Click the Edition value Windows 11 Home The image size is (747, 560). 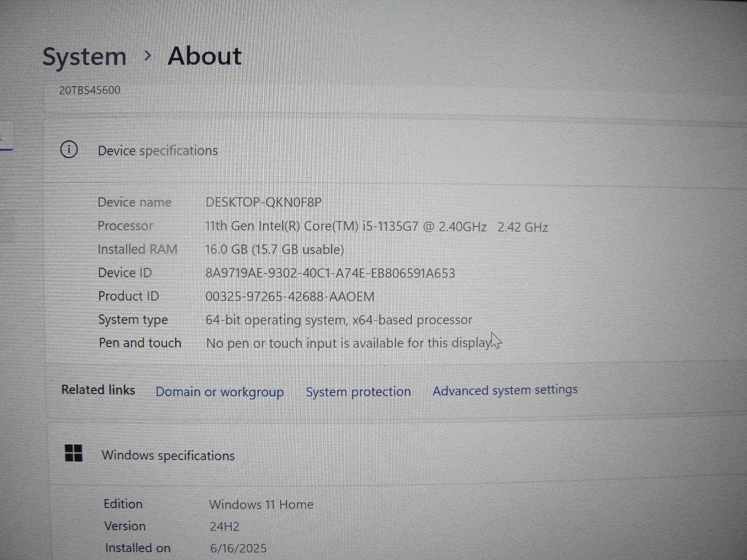click(x=261, y=504)
